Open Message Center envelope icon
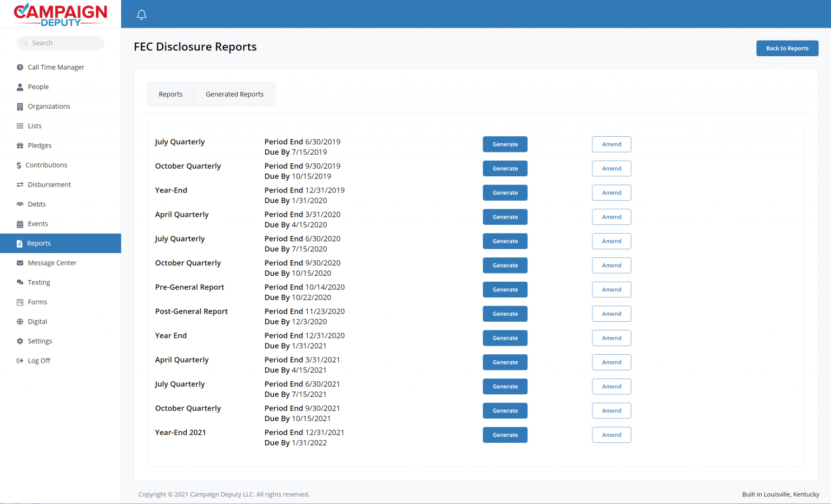Image resolution: width=831 pixels, height=504 pixels. point(20,263)
